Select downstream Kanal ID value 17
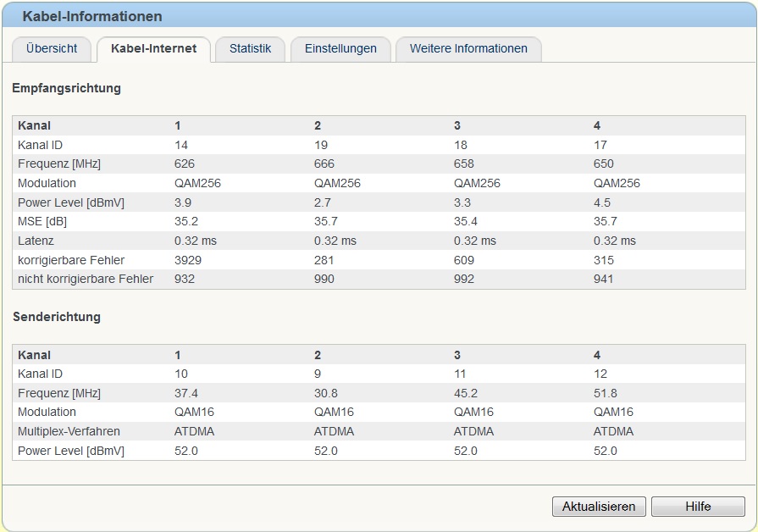 tap(600, 145)
